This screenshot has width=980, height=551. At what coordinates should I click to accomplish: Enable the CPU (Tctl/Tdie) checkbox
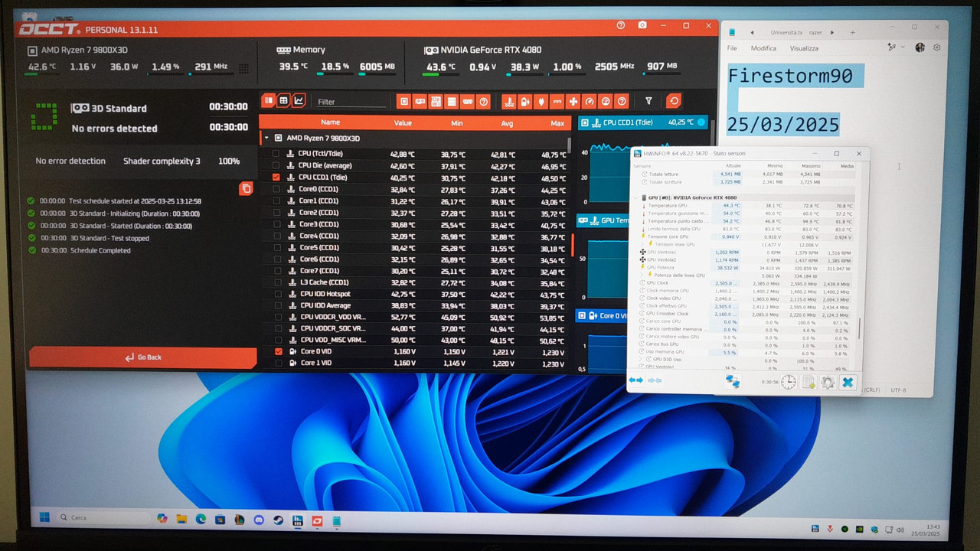coord(276,154)
